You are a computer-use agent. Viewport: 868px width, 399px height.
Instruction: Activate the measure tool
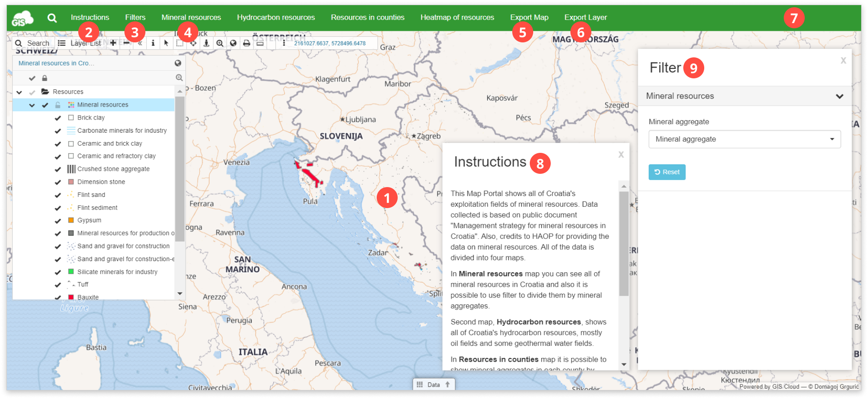click(x=260, y=43)
